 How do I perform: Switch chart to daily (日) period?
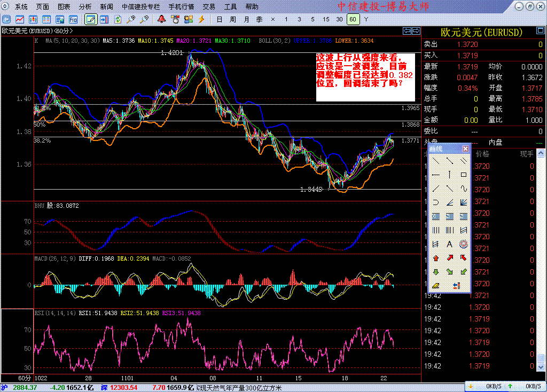tap(220, 19)
